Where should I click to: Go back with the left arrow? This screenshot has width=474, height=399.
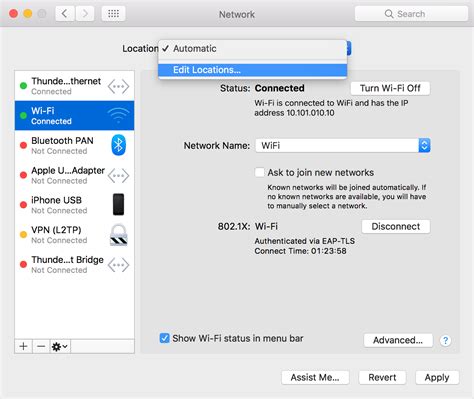pyautogui.click(x=64, y=14)
